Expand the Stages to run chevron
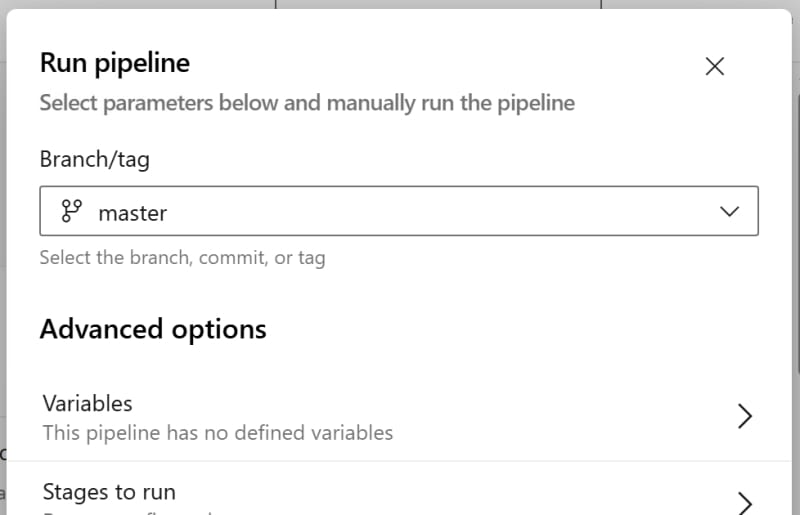This screenshot has height=515, width=800. tap(744, 503)
